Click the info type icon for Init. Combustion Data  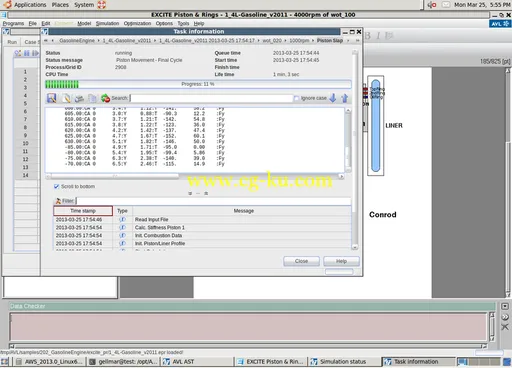coord(122,235)
